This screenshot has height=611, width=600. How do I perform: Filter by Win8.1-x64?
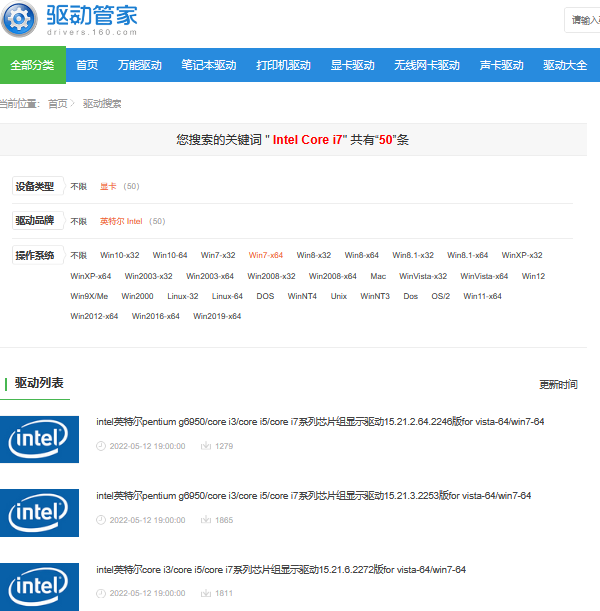coord(468,255)
